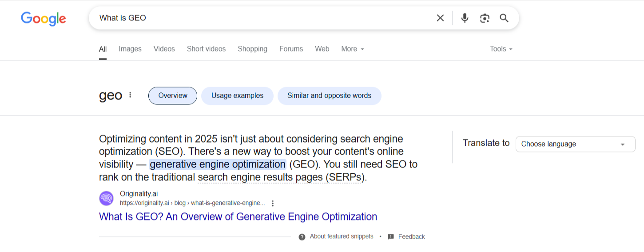The height and width of the screenshot is (252, 644).
Task: Open the Choose language dropdown
Action: (x=575, y=144)
